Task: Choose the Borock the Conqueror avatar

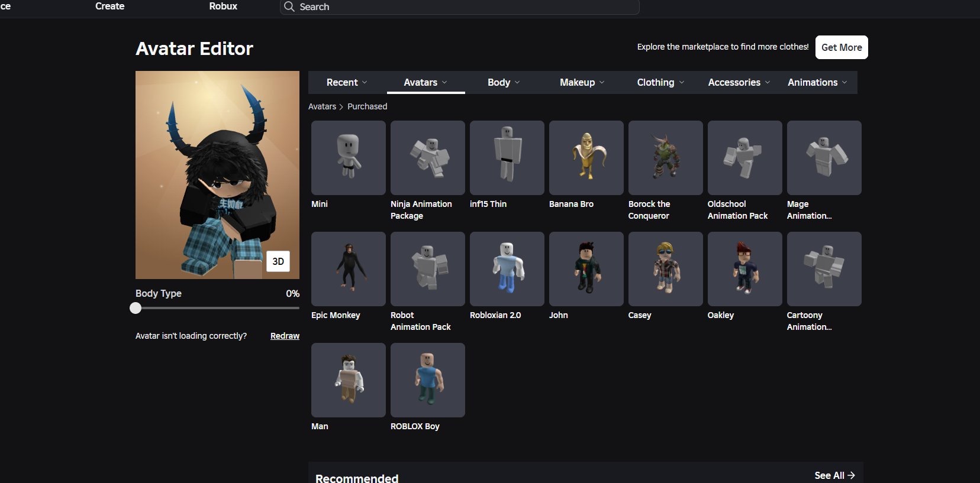Action: click(665, 158)
